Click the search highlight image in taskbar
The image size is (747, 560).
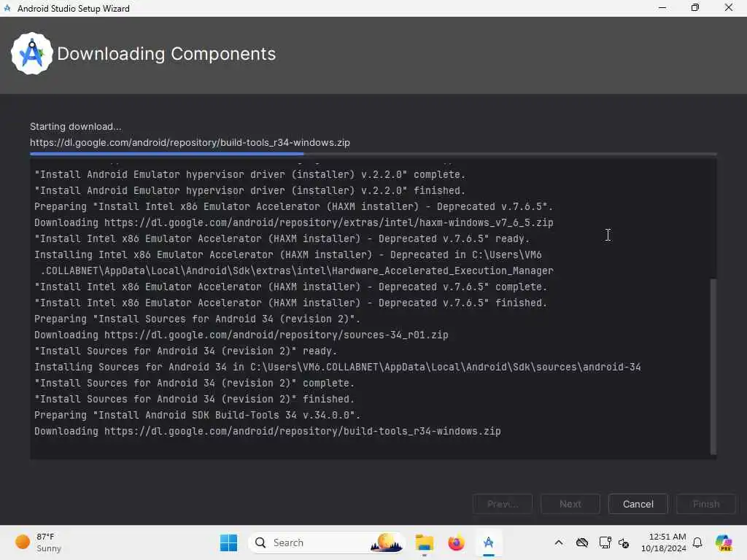point(387,542)
